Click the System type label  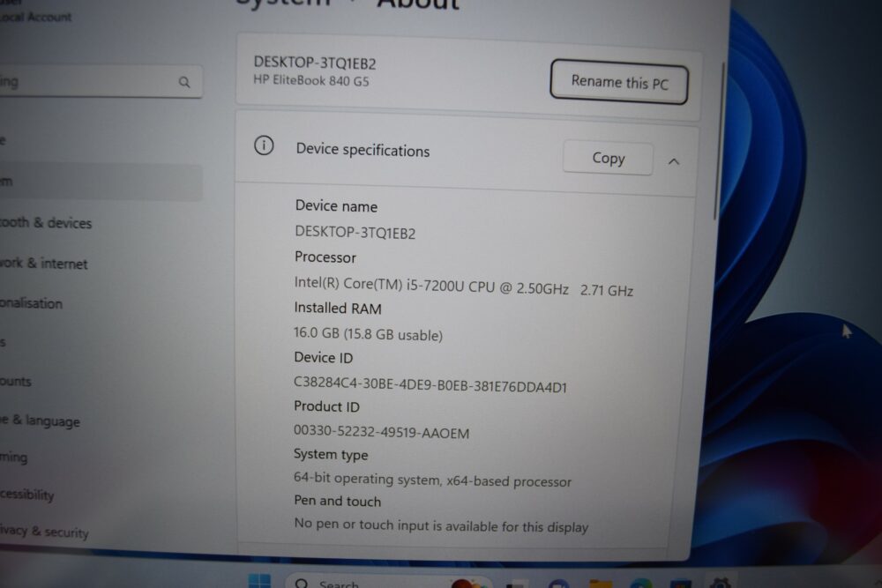(331, 454)
